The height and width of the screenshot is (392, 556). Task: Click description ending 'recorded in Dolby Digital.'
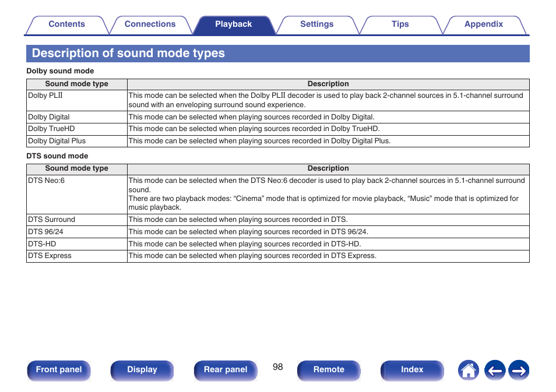tap(251, 117)
